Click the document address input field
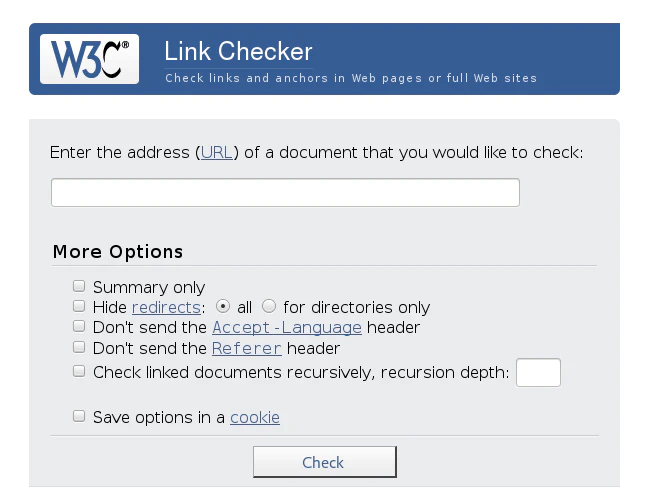Screen dimensions: 649x502 285,193
